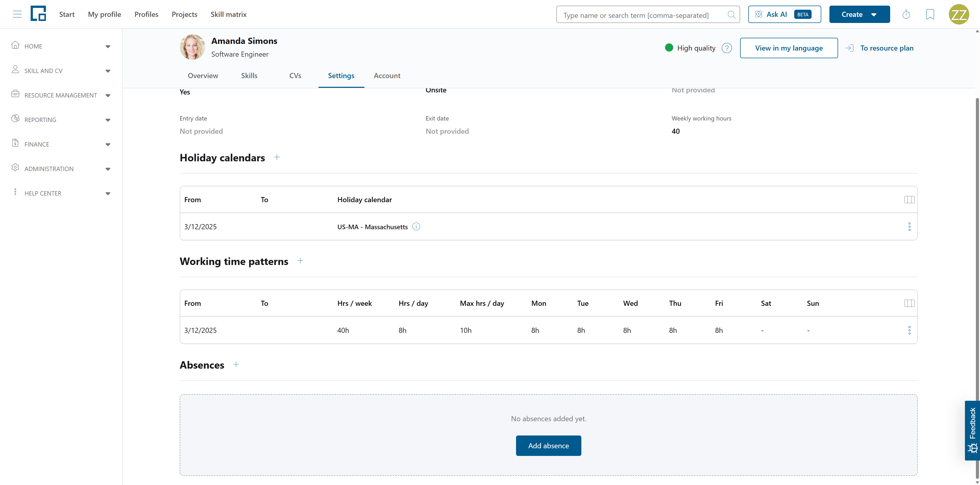Screen dimensions: 980x485
Task: Switch to the Skills tab
Action: click(249, 76)
